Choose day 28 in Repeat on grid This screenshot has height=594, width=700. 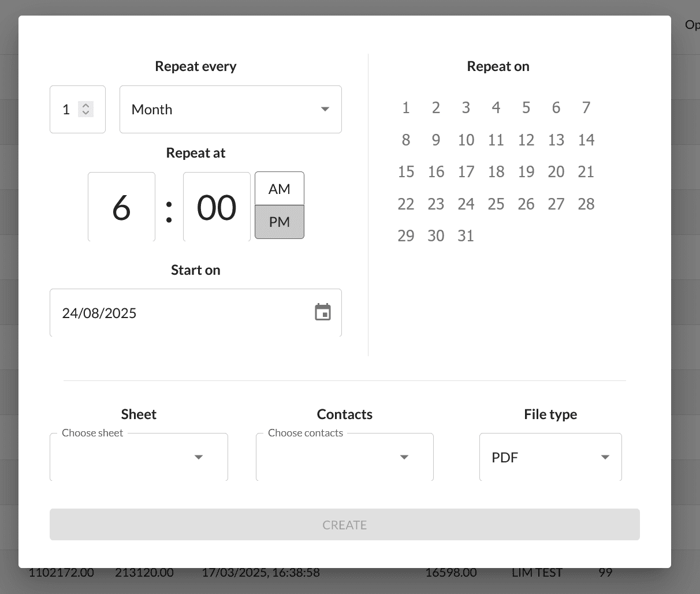[586, 204]
